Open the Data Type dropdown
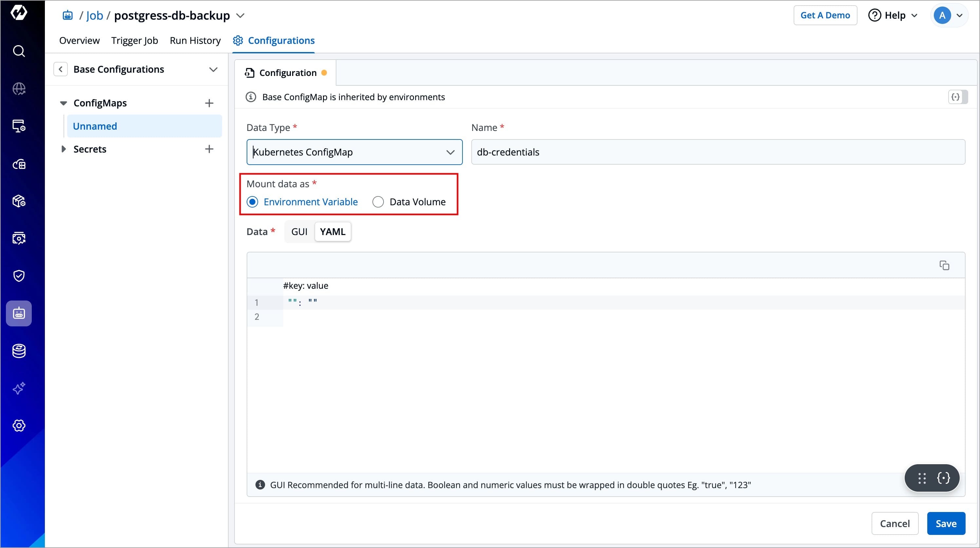The width and height of the screenshot is (980, 548). click(354, 152)
